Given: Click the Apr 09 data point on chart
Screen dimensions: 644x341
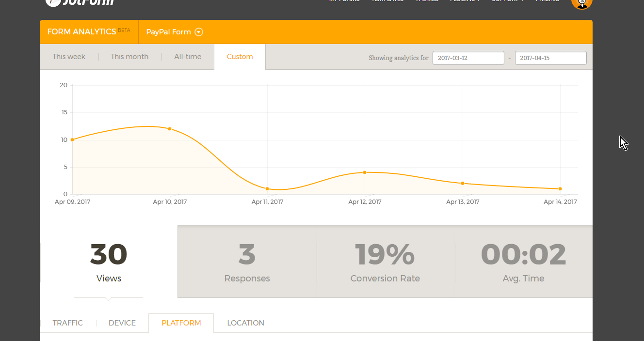Looking at the screenshot, I should (x=72, y=139).
